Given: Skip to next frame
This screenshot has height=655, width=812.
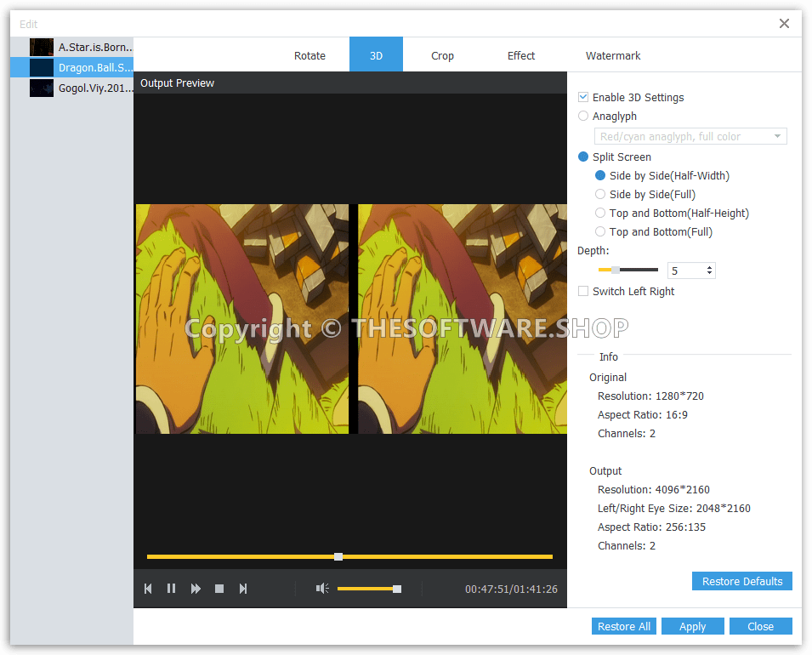Looking at the screenshot, I should coord(243,589).
